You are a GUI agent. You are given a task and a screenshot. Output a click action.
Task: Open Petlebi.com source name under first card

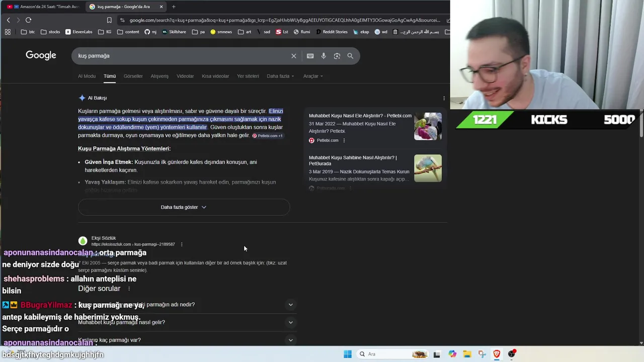328,140
